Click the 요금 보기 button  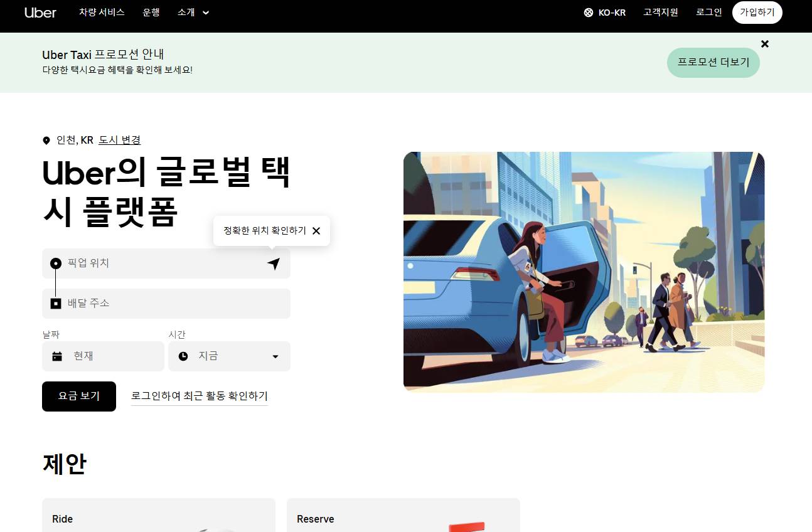(x=78, y=396)
